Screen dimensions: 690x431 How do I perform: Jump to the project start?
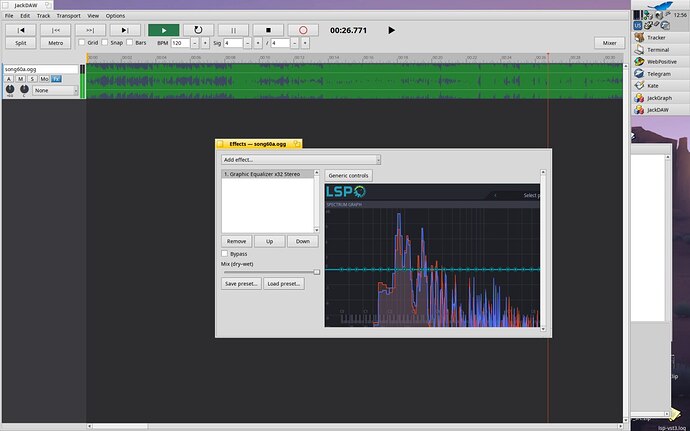[20, 30]
